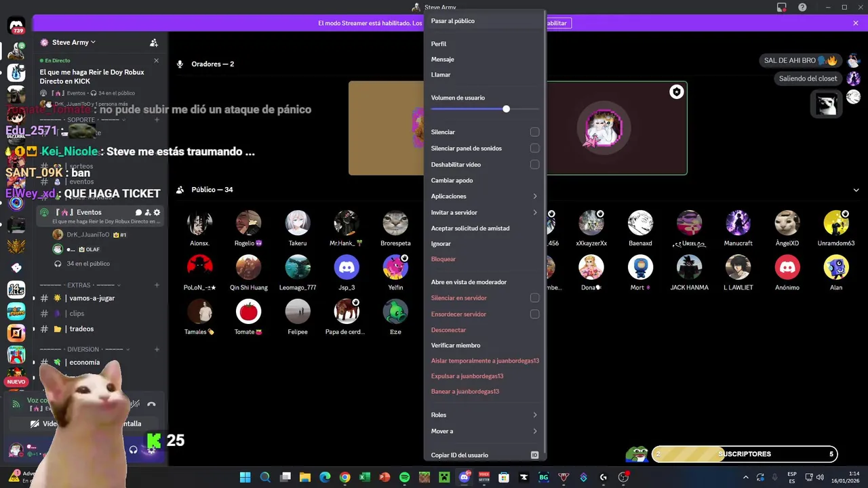Open Google Chrome from taskbar
The height and width of the screenshot is (488, 868).
click(345, 477)
